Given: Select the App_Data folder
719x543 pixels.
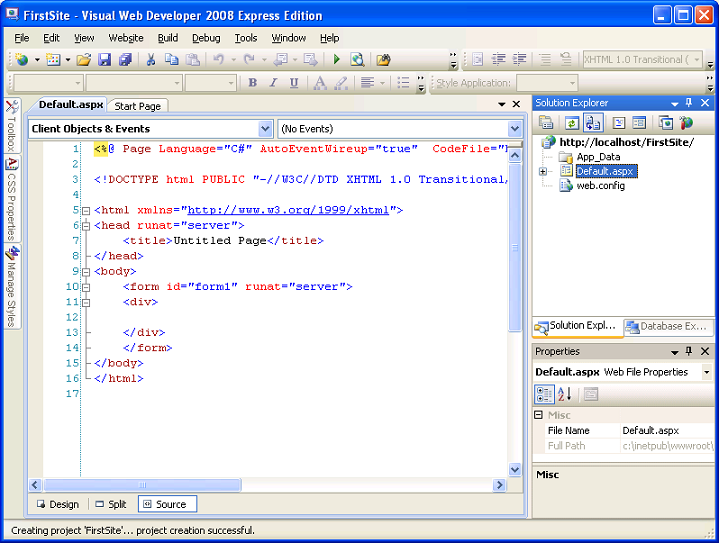Looking at the screenshot, I should pyautogui.click(x=598, y=157).
